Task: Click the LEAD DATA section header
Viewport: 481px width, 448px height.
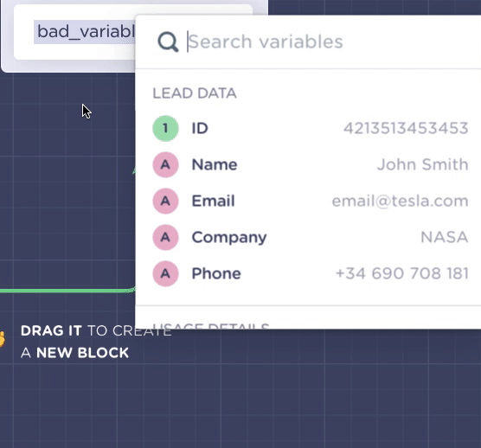Action: pyautogui.click(x=195, y=93)
